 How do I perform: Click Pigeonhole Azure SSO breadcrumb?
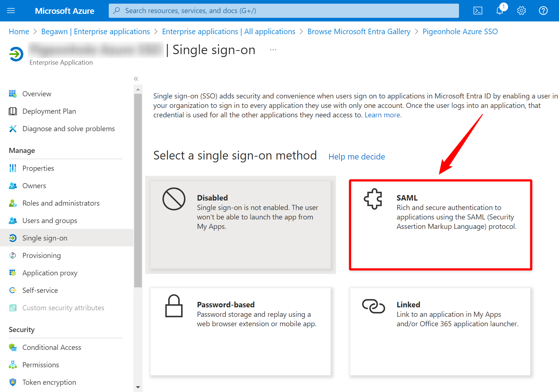click(460, 32)
